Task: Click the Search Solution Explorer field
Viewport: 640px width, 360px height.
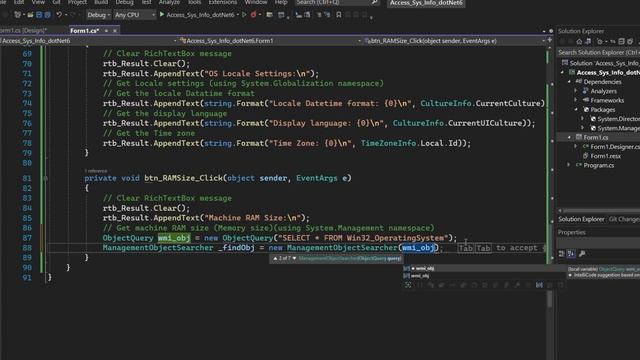Action: 598,52
